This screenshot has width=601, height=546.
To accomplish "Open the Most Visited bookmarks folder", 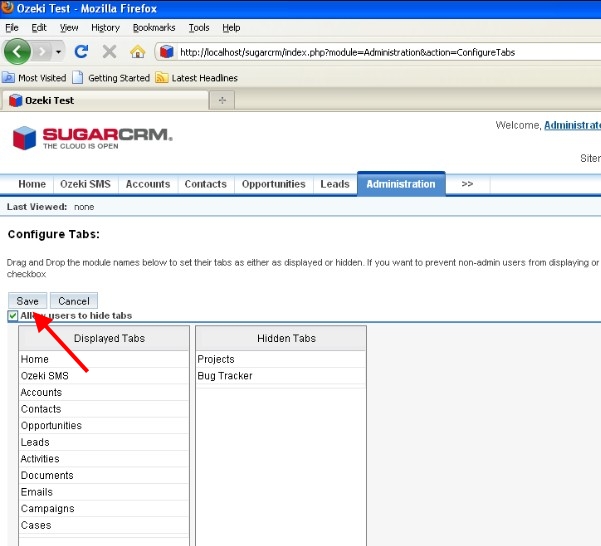I will tap(34, 78).
